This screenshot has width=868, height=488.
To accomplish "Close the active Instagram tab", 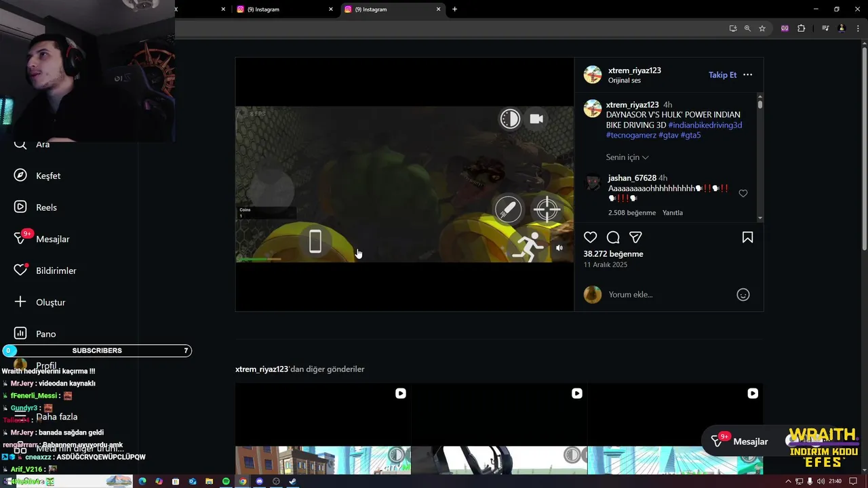I will (438, 9).
